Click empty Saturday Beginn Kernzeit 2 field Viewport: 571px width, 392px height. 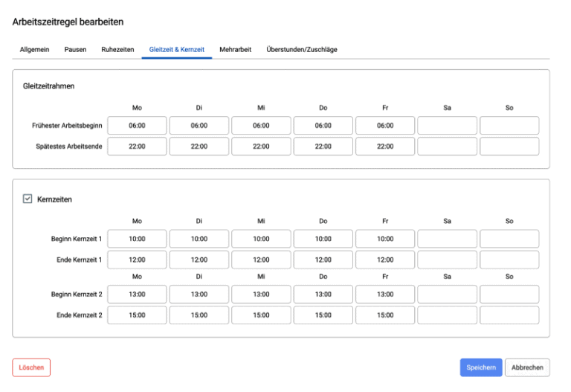coord(447,294)
